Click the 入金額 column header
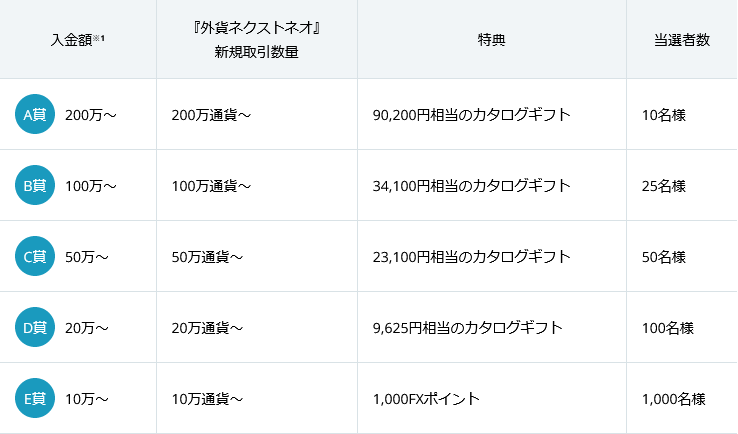738x434 pixels. click(71, 40)
